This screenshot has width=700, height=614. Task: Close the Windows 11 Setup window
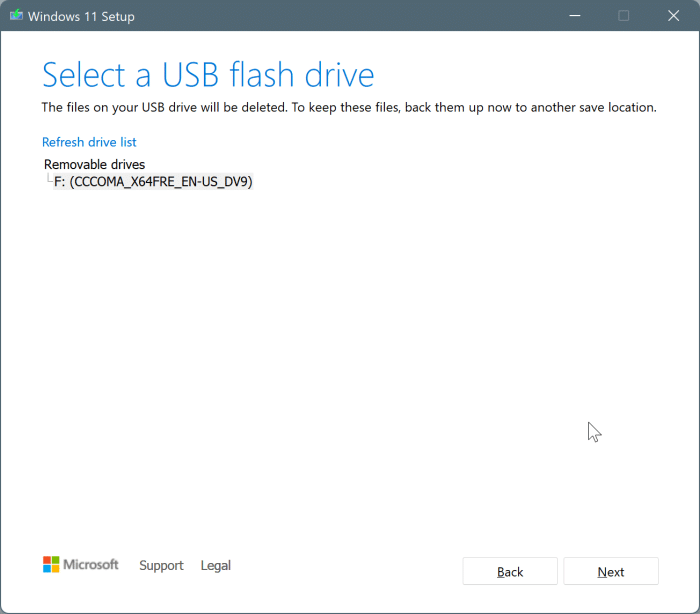pos(673,16)
